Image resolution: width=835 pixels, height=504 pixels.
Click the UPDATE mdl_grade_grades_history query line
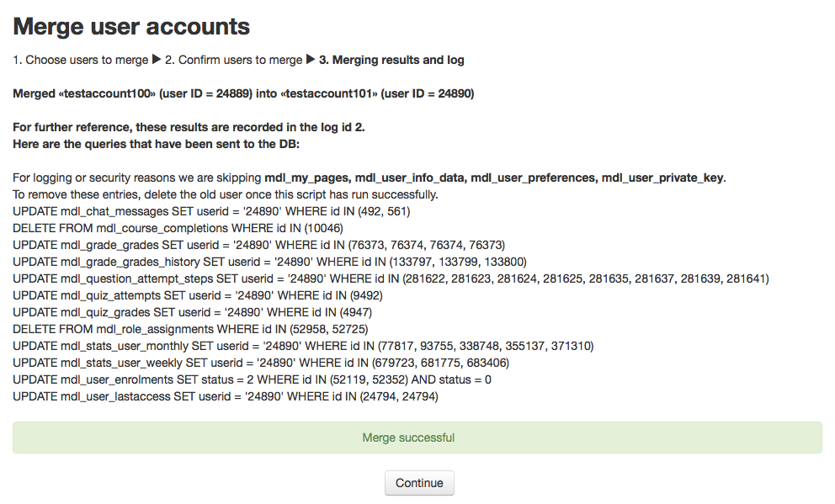point(269,262)
